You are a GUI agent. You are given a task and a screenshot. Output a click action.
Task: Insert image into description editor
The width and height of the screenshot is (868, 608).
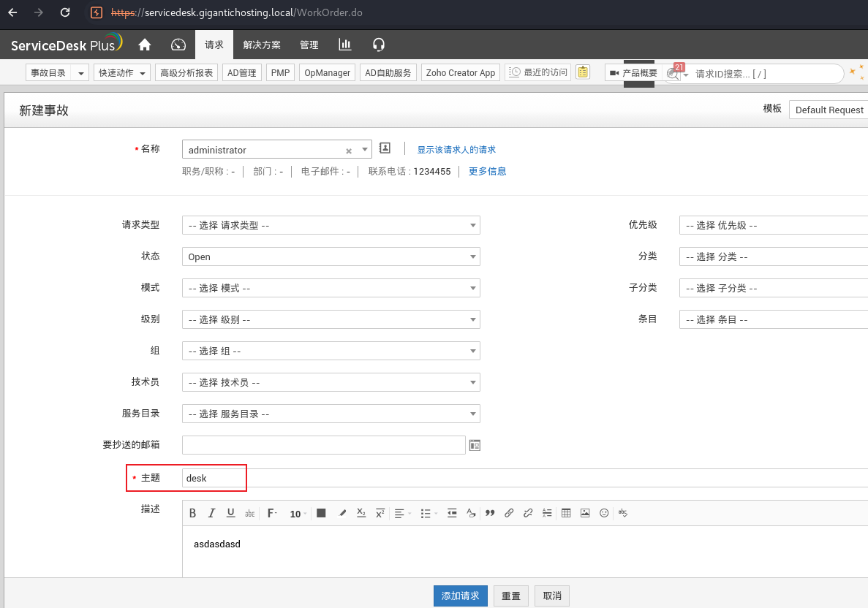coord(585,513)
